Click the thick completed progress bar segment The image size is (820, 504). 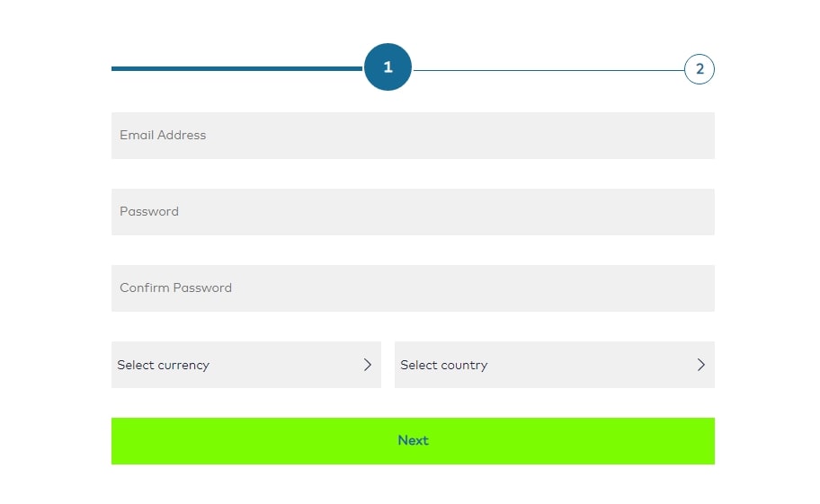click(x=236, y=68)
